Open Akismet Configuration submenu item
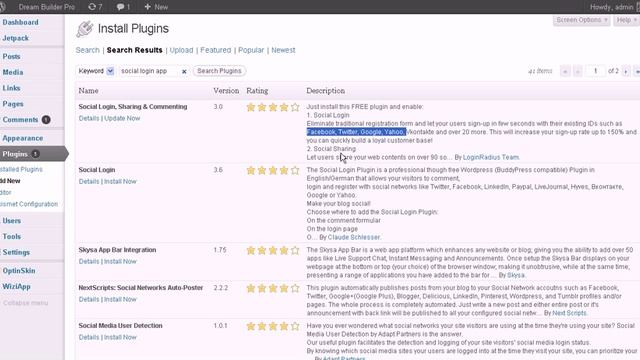The height and width of the screenshot is (360, 640). 29,204
